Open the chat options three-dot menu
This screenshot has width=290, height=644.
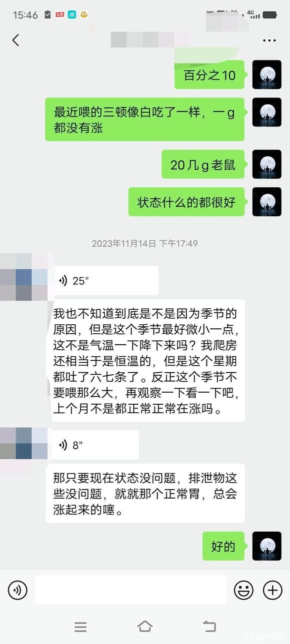click(269, 40)
